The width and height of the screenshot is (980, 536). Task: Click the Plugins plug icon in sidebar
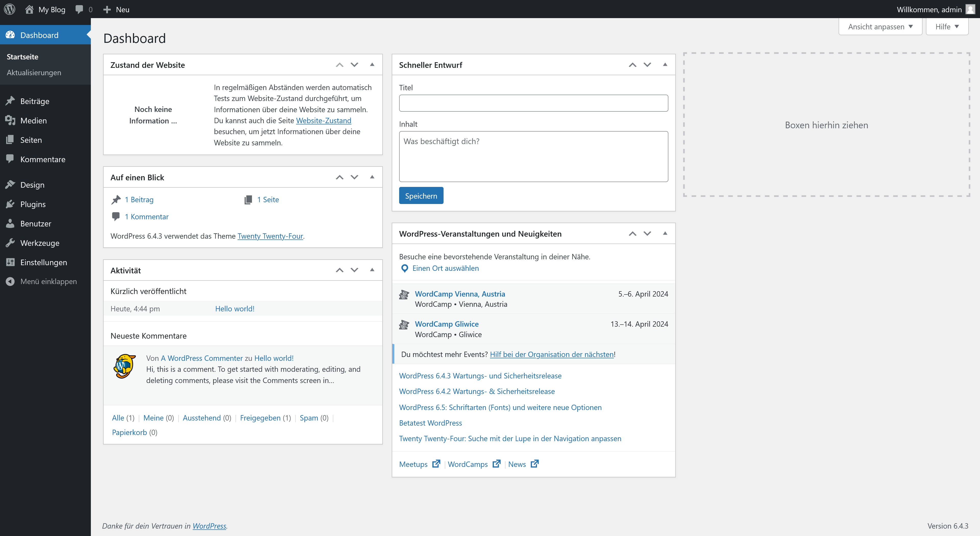(x=10, y=204)
